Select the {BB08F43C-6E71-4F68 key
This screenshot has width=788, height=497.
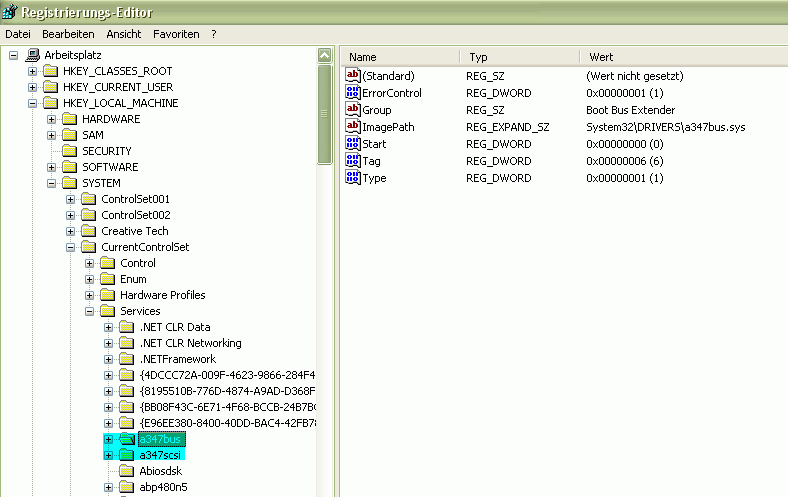point(227,408)
